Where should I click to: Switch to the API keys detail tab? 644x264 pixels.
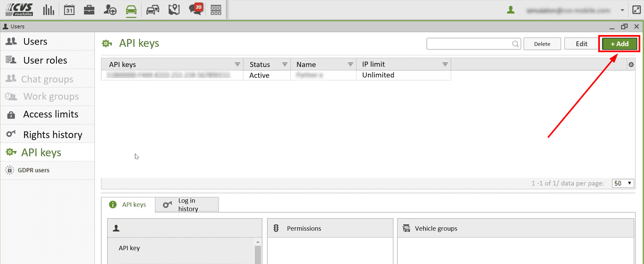[128, 204]
